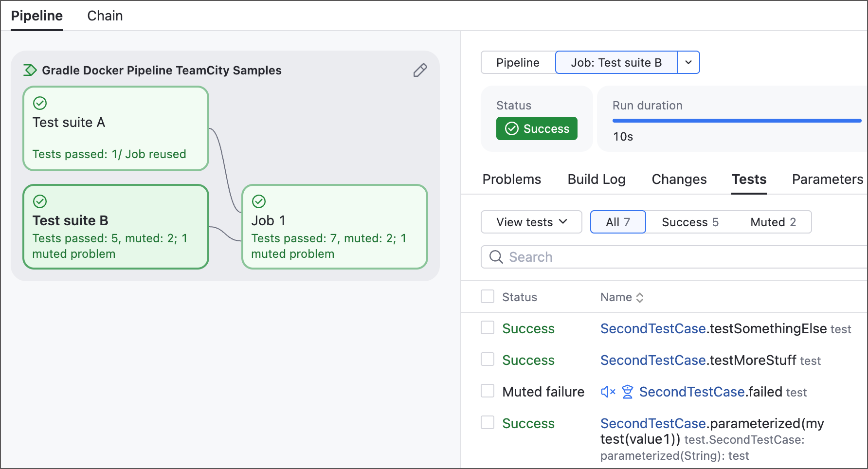Click the Name column sort arrows icon

(640, 298)
